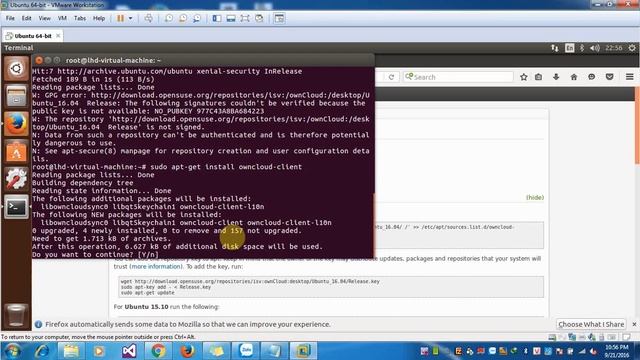Screen dimensions: 640x360
Task: Dismiss the Firefox data notification bar
Action: click(x=634, y=324)
